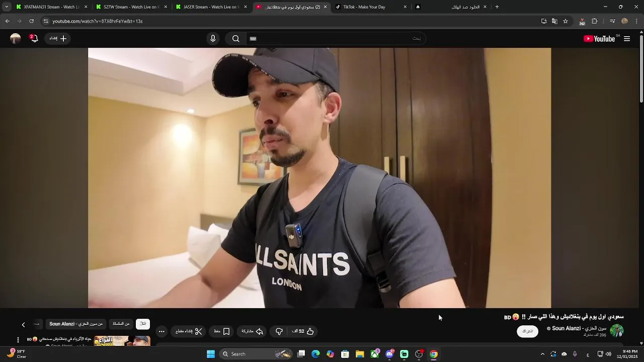Open options for the recommended video
644x362 pixels.
(18, 340)
